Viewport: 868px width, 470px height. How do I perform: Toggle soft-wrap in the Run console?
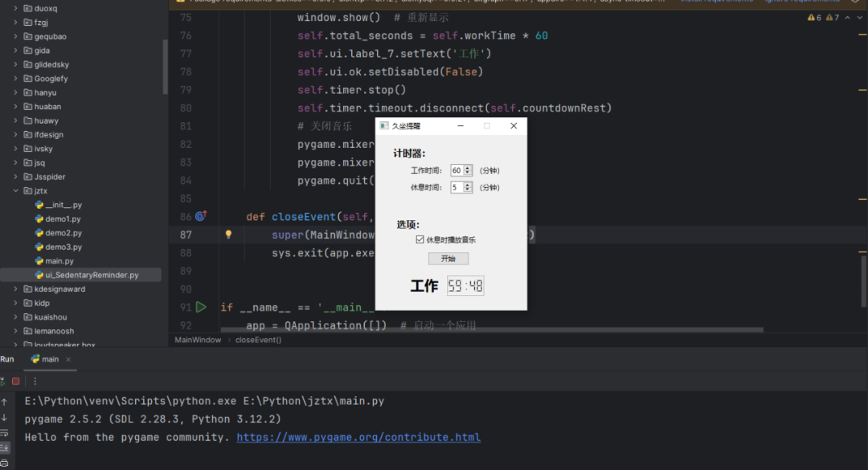(5, 433)
